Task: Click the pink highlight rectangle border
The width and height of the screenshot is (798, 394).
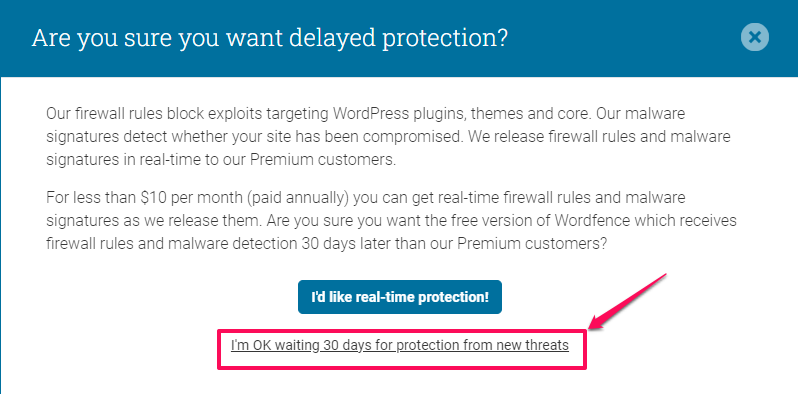Action: coord(402,330)
